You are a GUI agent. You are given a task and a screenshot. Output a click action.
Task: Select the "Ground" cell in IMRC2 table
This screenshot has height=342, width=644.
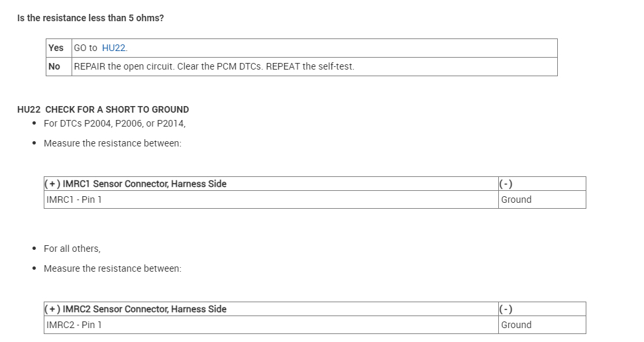[x=516, y=325]
